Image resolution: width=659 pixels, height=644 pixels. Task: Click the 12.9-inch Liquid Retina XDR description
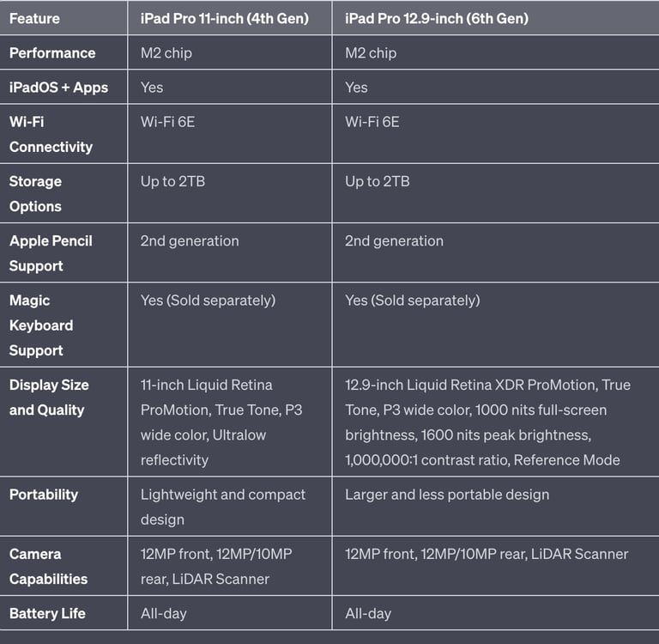pyautogui.click(x=487, y=422)
